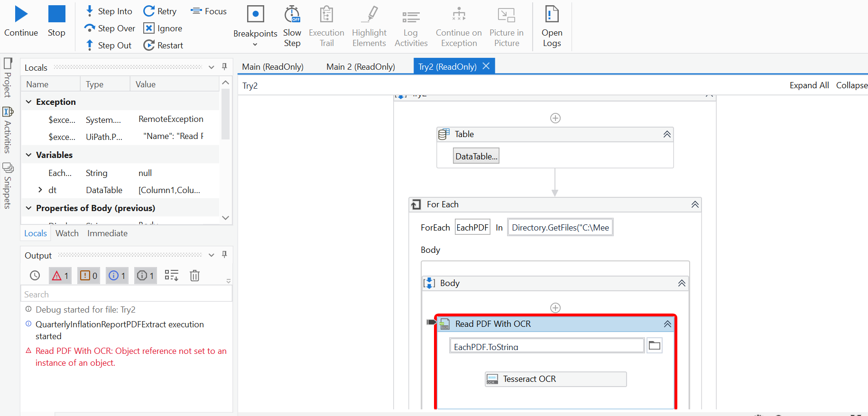
Task: Select the Tesseract OCR activity
Action: click(x=555, y=379)
